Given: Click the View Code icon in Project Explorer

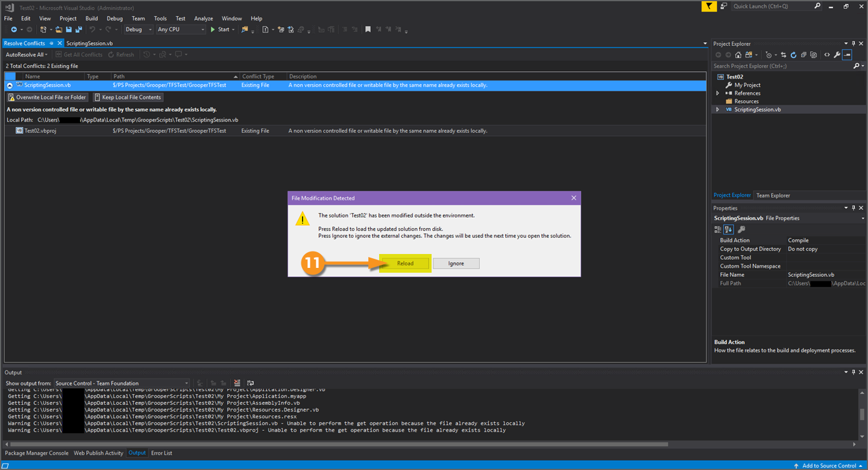Looking at the screenshot, I should (826, 55).
